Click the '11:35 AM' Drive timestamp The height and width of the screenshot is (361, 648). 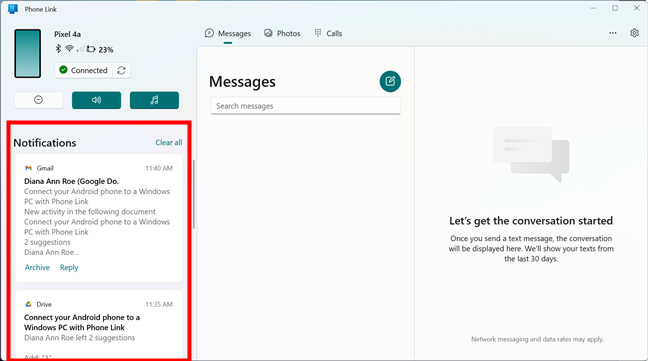(159, 304)
